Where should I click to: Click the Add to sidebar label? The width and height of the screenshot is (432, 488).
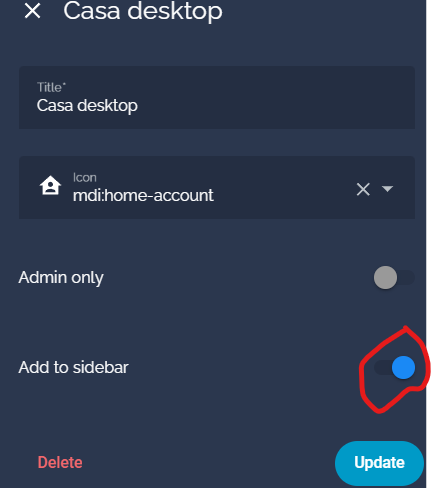tap(73, 367)
